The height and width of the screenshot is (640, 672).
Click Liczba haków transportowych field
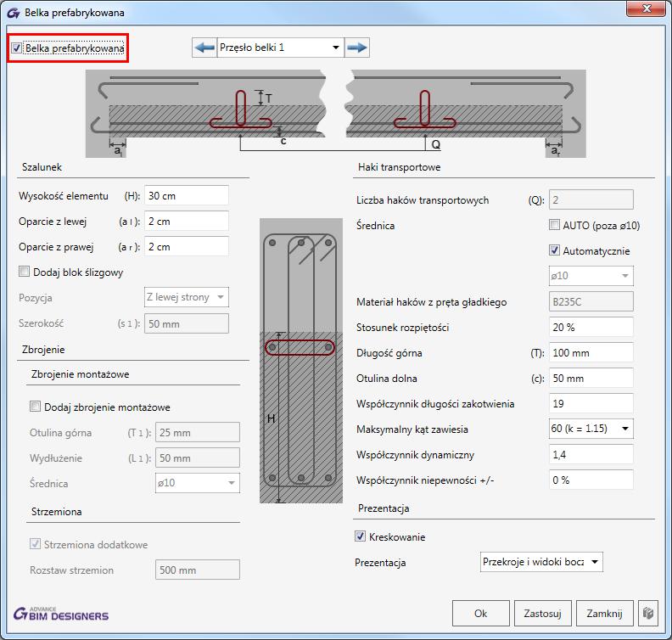[591, 199]
